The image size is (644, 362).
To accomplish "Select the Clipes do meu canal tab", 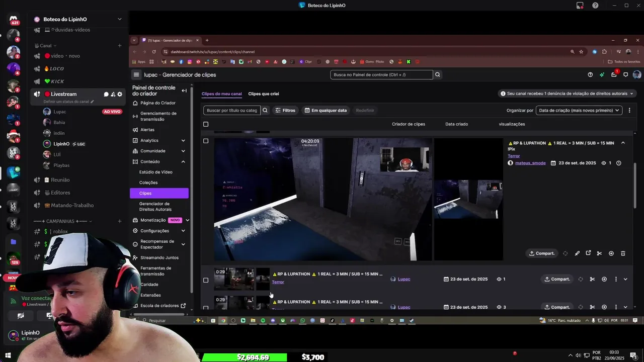I will pyautogui.click(x=222, y=94).
